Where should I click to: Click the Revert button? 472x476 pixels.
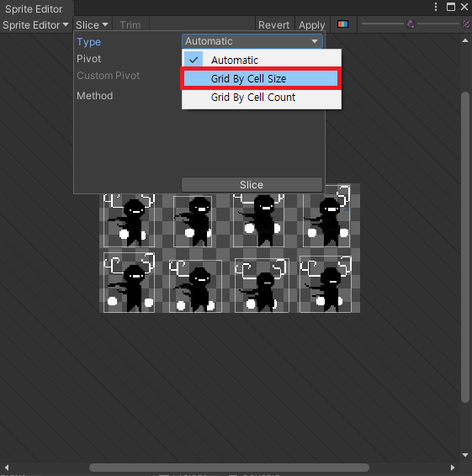274,24
